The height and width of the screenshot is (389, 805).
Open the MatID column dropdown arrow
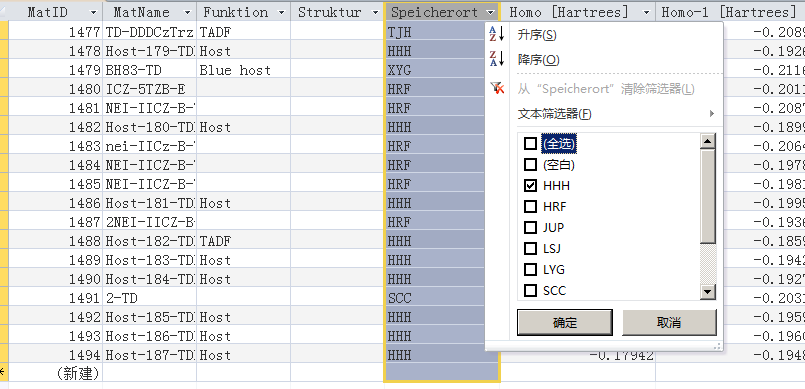pos(93,12)
